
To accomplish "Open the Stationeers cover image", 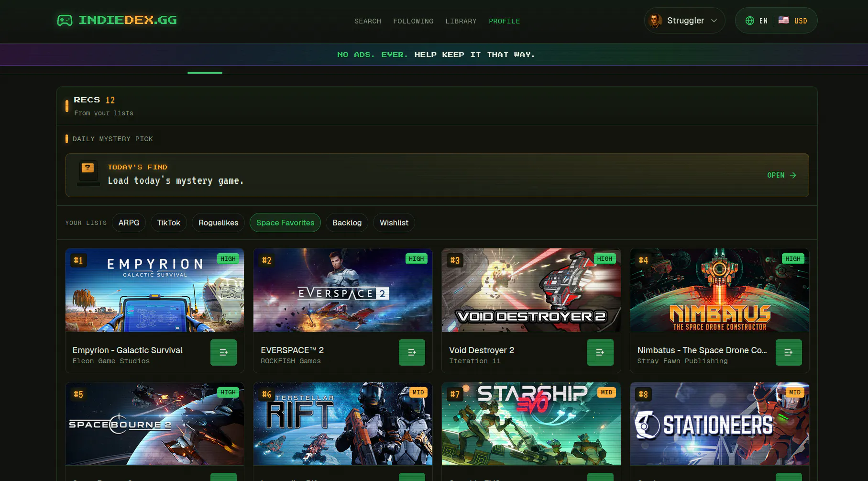I will point(720,424).
